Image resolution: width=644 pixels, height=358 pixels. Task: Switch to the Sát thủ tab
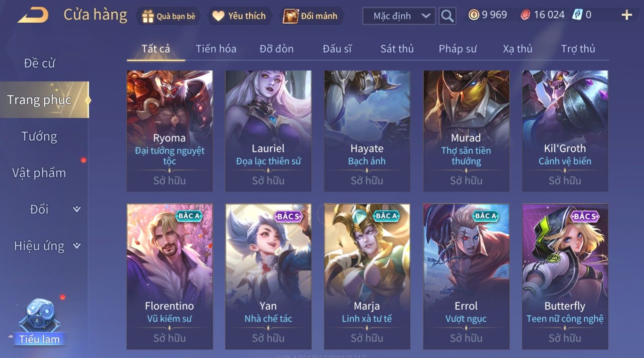click(x=397, y=49)
